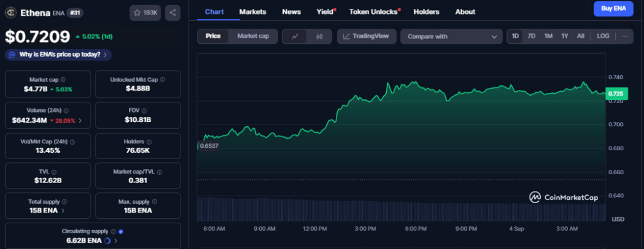The image size is (644, 249).
Task: Open Why is ENA's price up today
Action: click(58, 55)
